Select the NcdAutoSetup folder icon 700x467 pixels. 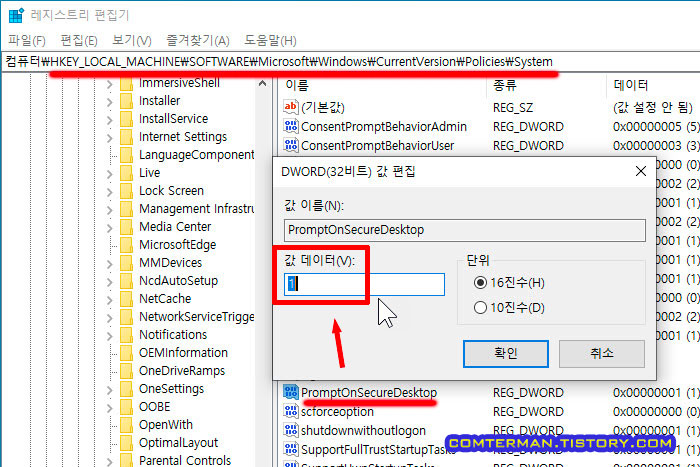pos(126,281)
